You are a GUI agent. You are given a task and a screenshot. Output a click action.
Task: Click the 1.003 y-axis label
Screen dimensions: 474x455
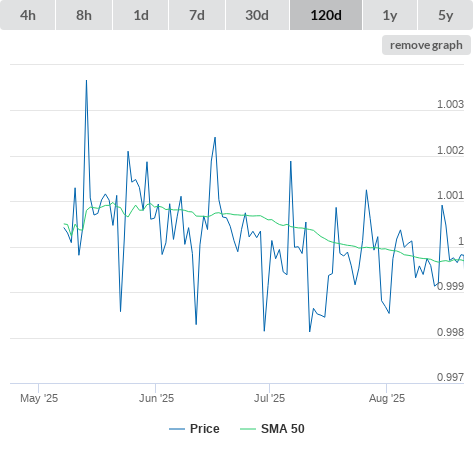450,104
